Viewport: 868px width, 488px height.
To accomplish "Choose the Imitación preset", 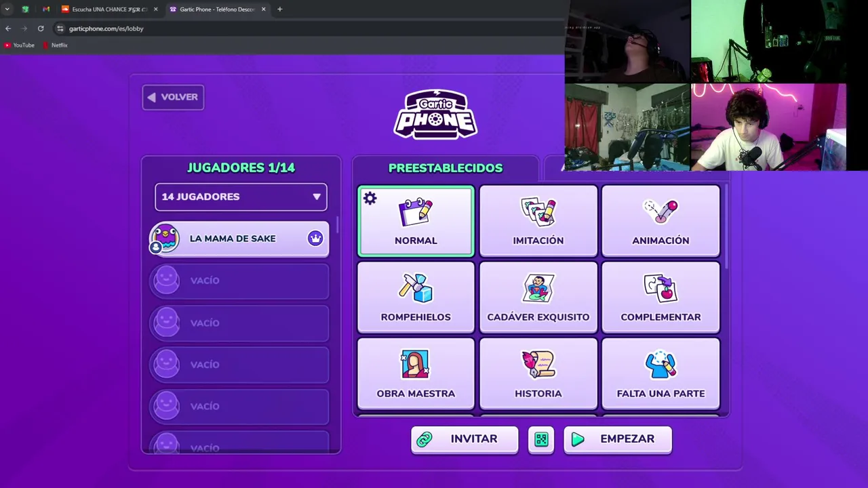I will coord(538,222).
